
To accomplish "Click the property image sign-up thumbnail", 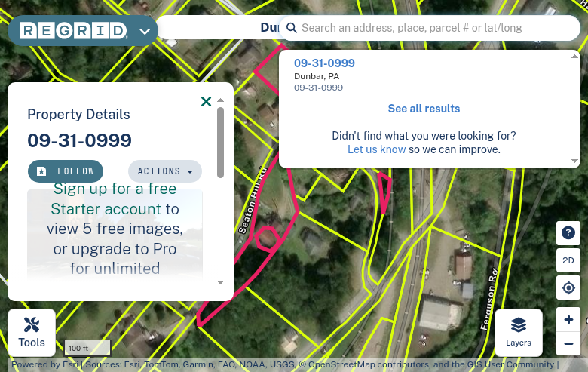I will click(x=115, y=232).
